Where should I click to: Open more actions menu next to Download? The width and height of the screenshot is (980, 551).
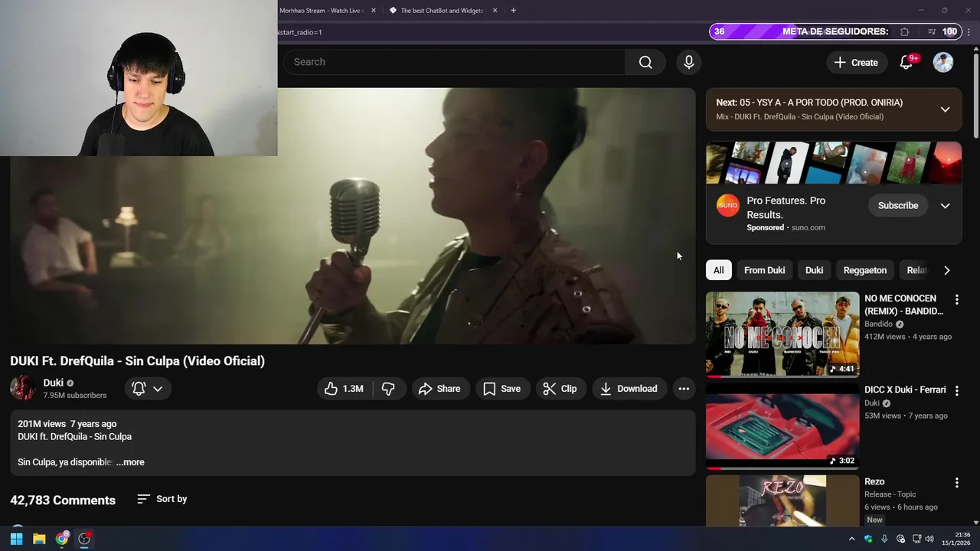[684, 389]
